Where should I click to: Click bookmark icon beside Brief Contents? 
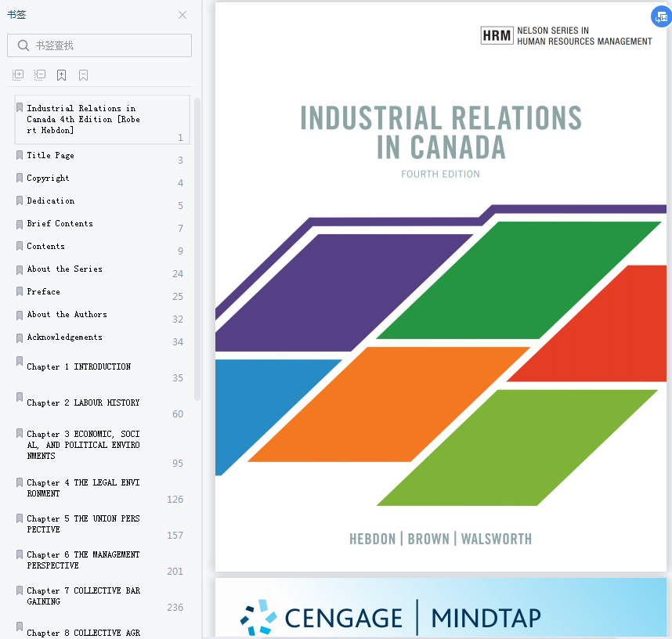pyautogui.click(x=20, y=225)
